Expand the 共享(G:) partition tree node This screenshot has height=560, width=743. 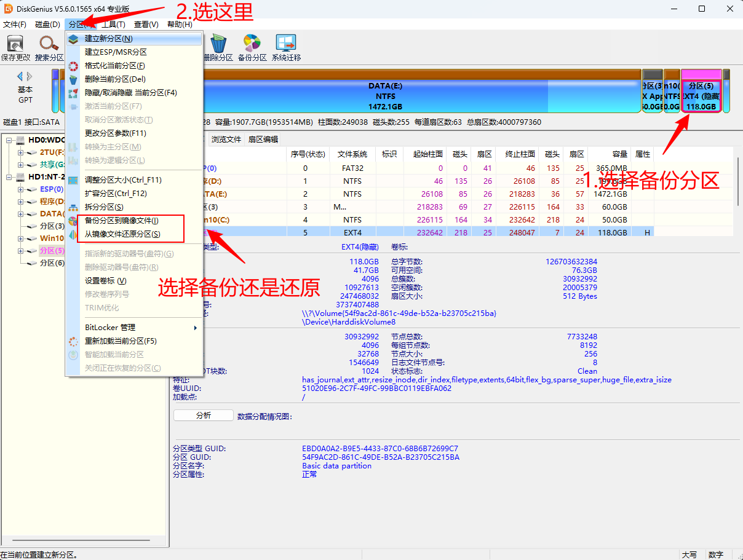point(21,165)
